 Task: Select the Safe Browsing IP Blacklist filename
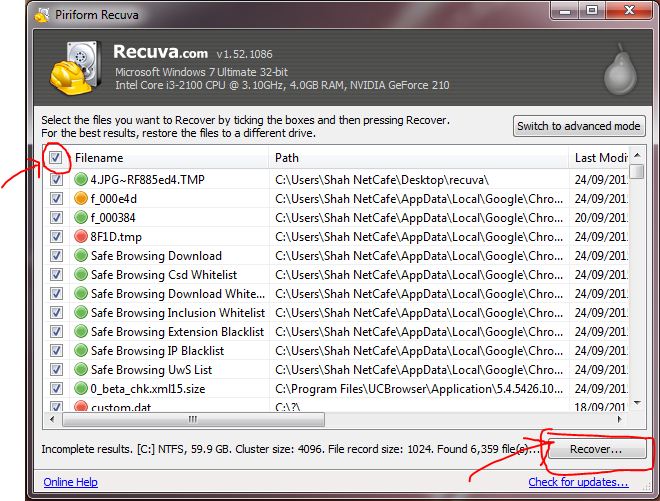coord(157,351)
